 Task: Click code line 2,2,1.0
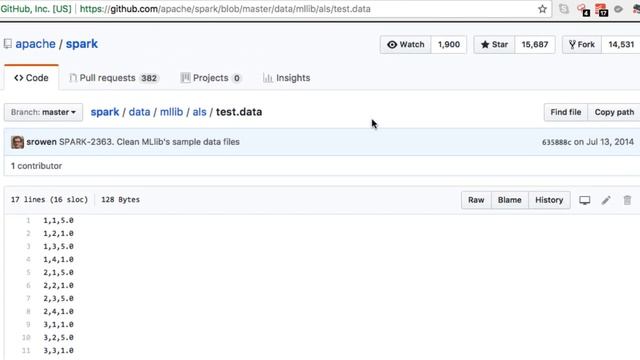(x=58, y=285)
